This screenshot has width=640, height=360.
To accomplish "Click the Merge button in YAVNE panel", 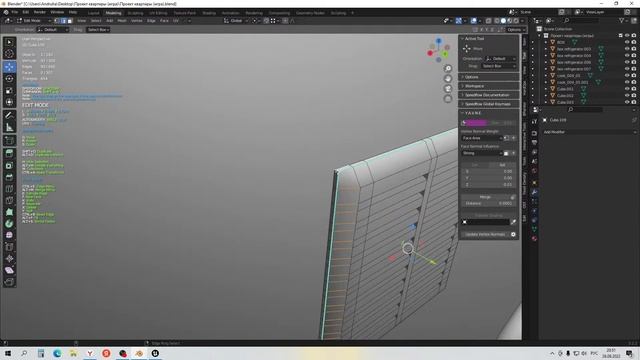I will 486,197.
